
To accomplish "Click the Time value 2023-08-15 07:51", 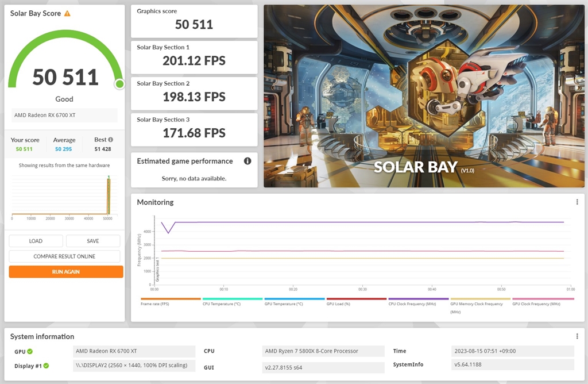I will point(513,351).
